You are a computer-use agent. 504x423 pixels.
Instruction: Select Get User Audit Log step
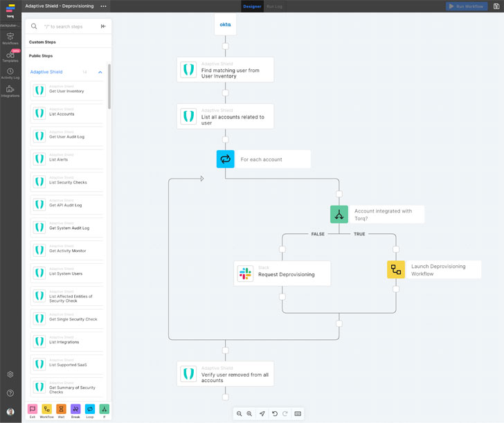(x=68, y=135)
